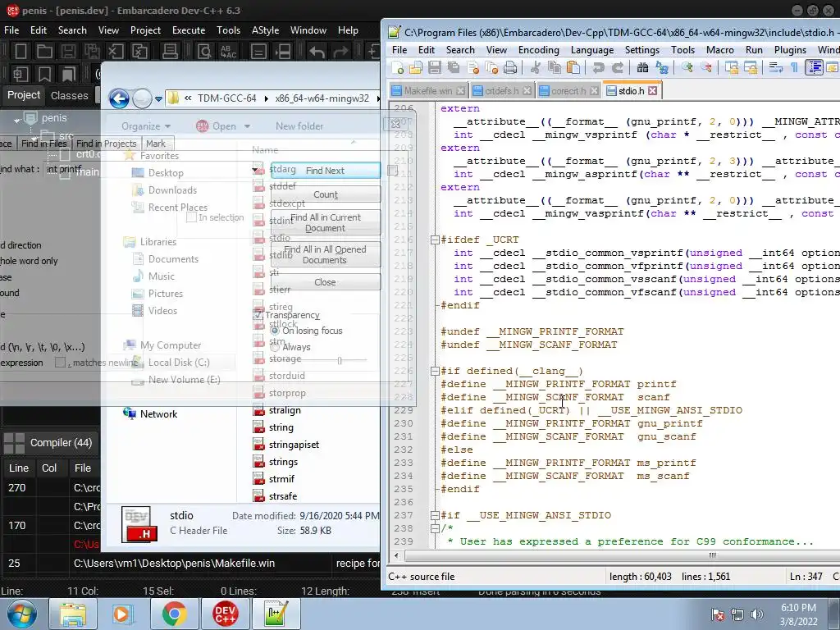
Task: Adjust transparency slider in Find dialog
Action: tap(340, 361)
